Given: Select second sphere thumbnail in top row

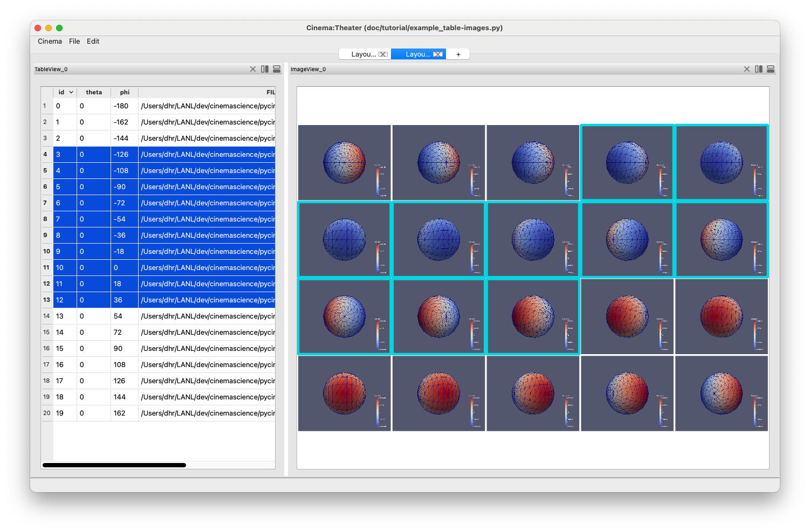Looking at the screenshot, I should (x=439, y=163).
